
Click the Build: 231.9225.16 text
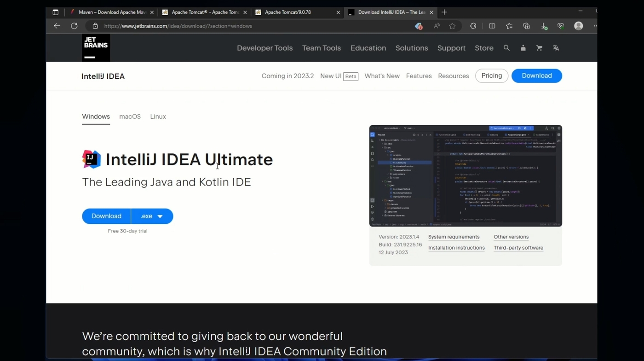click(x=400, y=245)
